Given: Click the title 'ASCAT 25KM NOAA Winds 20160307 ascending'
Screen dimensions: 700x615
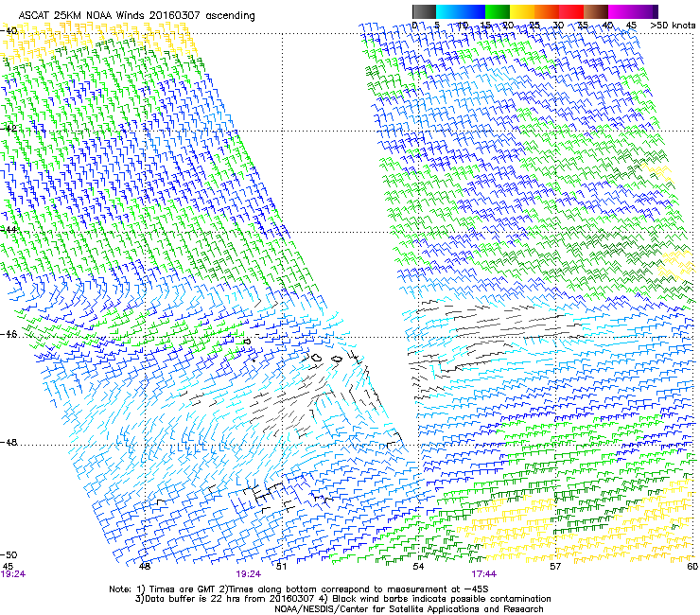Looking at the screenshot, I should (136, 16).
